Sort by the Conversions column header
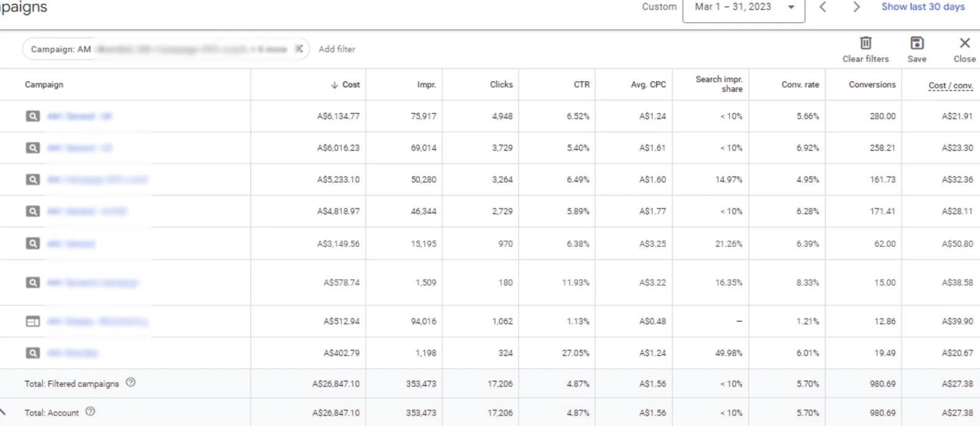Viewport: 980px width, 426px height. point(872,85)
